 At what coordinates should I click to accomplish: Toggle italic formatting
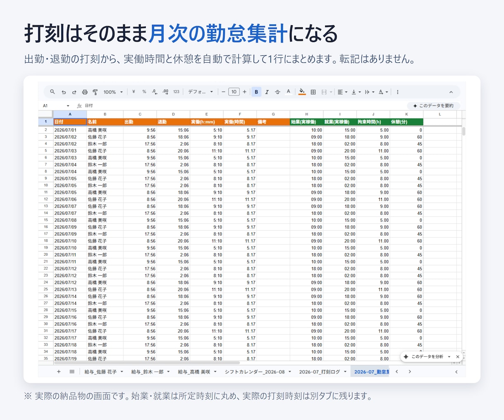[267, 92]
